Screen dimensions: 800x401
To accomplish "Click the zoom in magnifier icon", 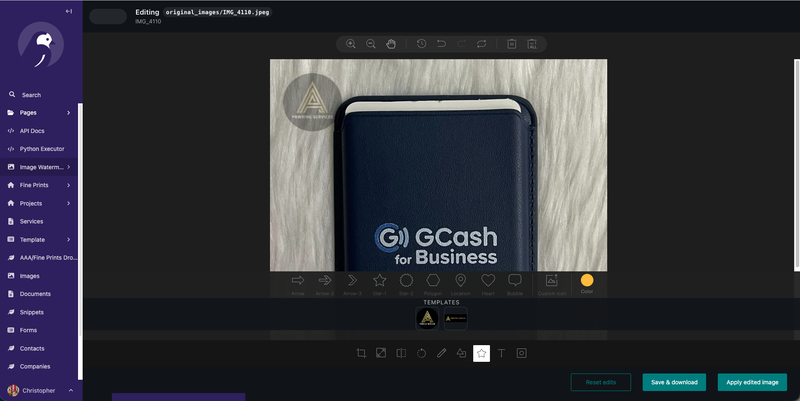I will [x=350, y=44].
